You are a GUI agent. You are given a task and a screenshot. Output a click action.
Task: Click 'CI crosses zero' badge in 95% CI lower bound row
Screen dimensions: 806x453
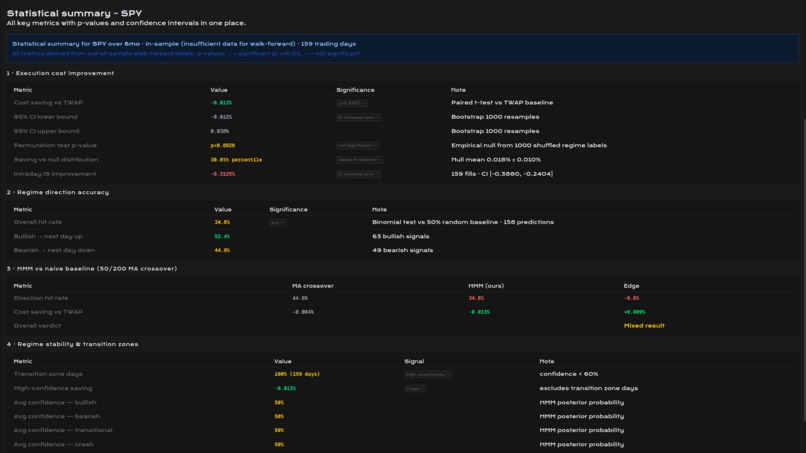[358, 117]
